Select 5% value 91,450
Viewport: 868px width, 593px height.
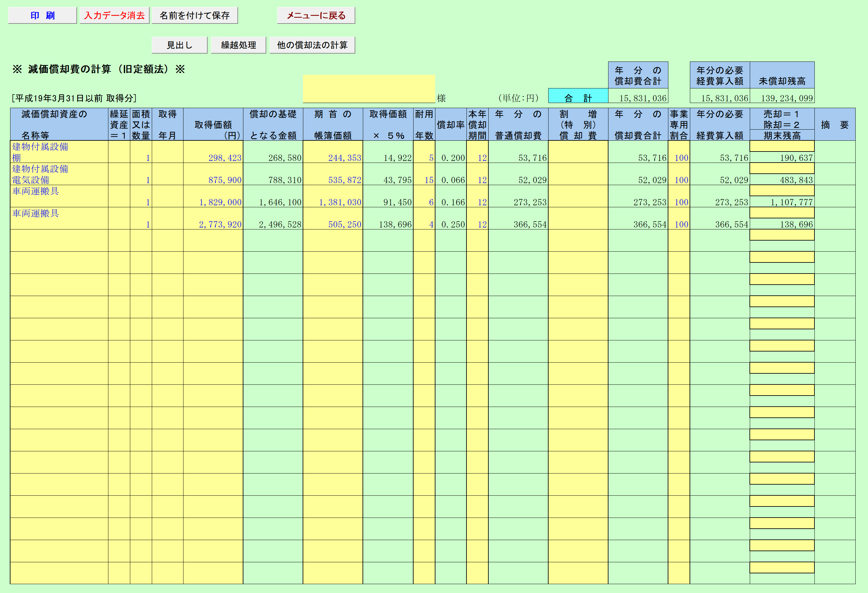[388, 196]
